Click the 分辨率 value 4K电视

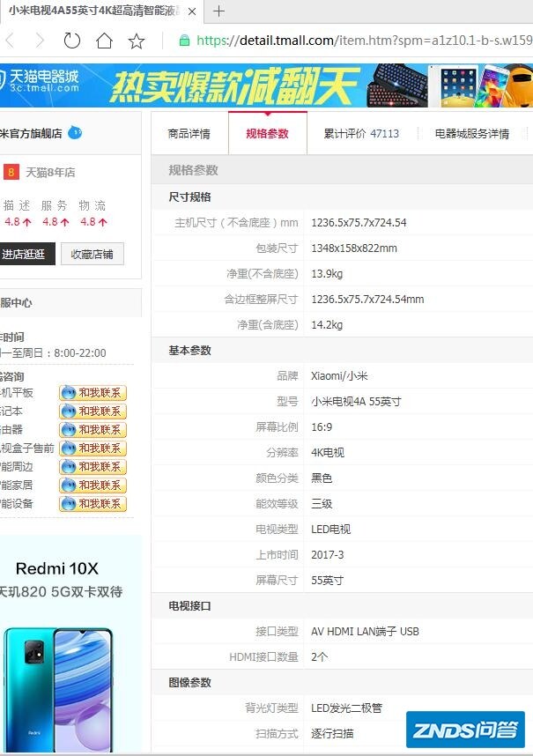(x=327, y=453)
